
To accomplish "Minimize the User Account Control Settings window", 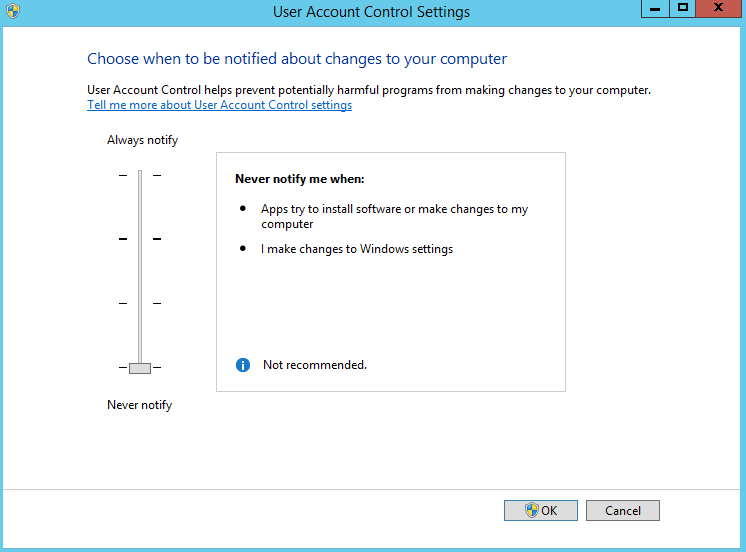I will [655, 9].
